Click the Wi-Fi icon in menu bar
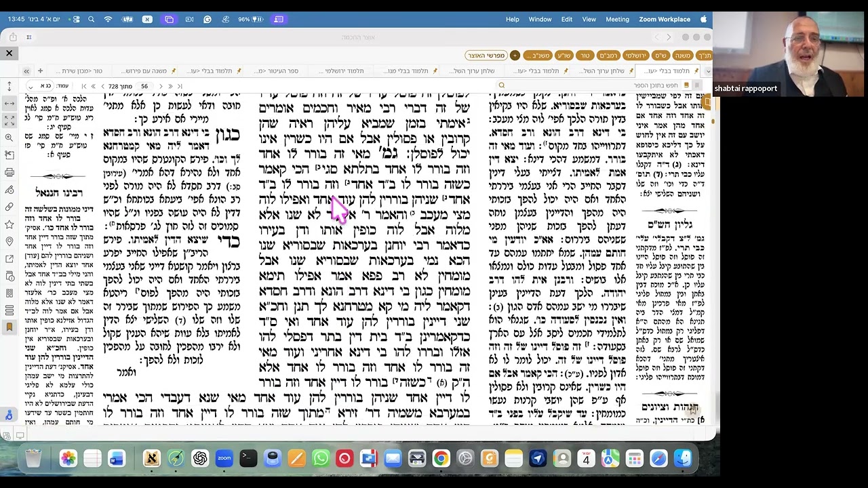Image resolution: width=868 pixels, height=488 pixels. [x=108, y=19]
